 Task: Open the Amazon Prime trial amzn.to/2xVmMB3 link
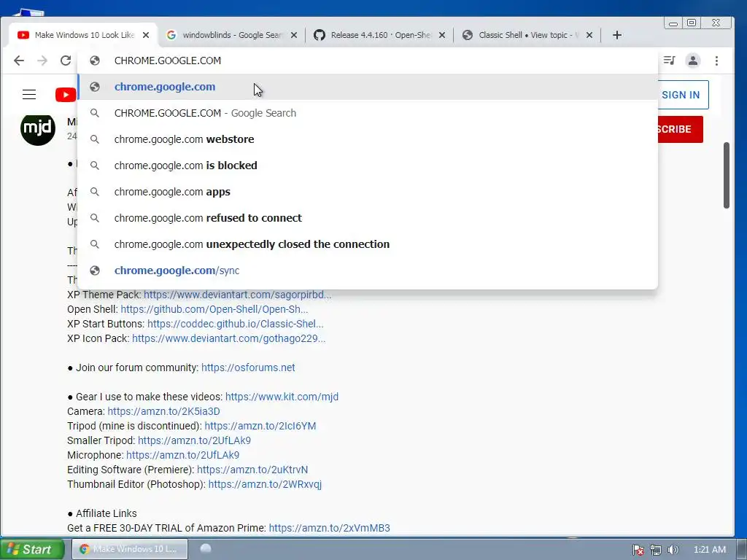[x=329, y=528]
